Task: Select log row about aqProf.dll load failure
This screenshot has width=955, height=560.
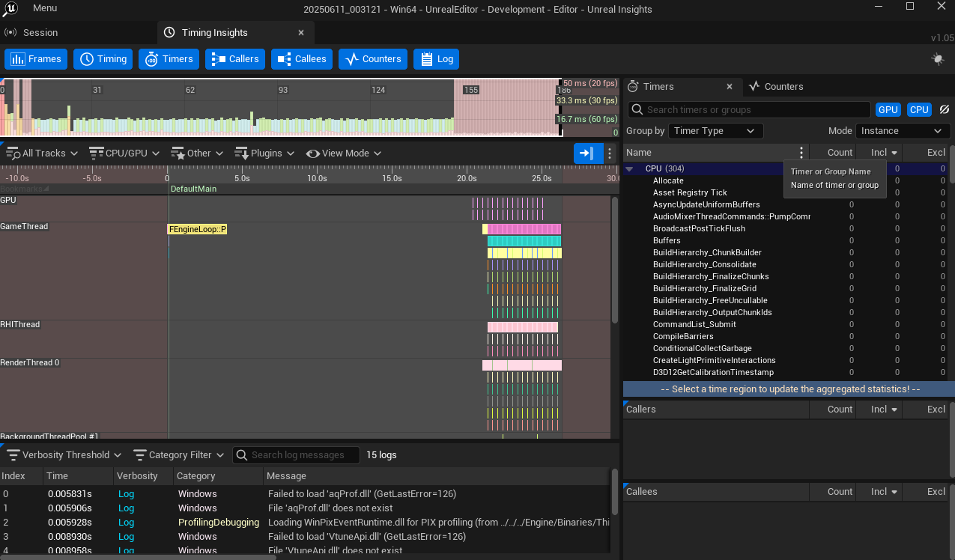Action: (x=304, y=494)
